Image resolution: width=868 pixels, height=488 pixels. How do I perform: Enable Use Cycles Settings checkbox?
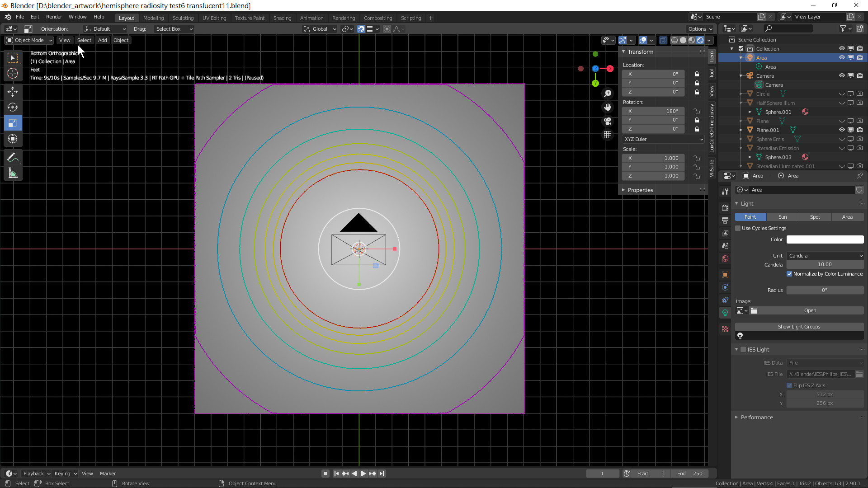(738, 228)
